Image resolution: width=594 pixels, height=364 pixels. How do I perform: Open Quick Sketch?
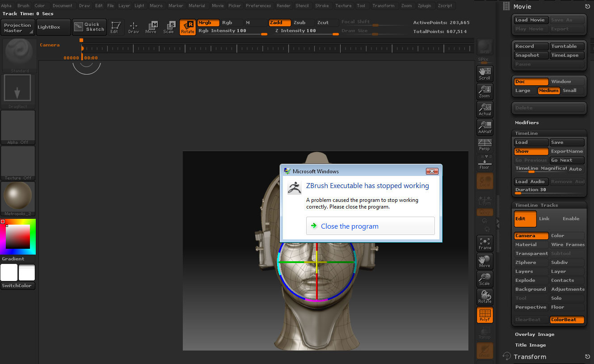coord(89,27)
